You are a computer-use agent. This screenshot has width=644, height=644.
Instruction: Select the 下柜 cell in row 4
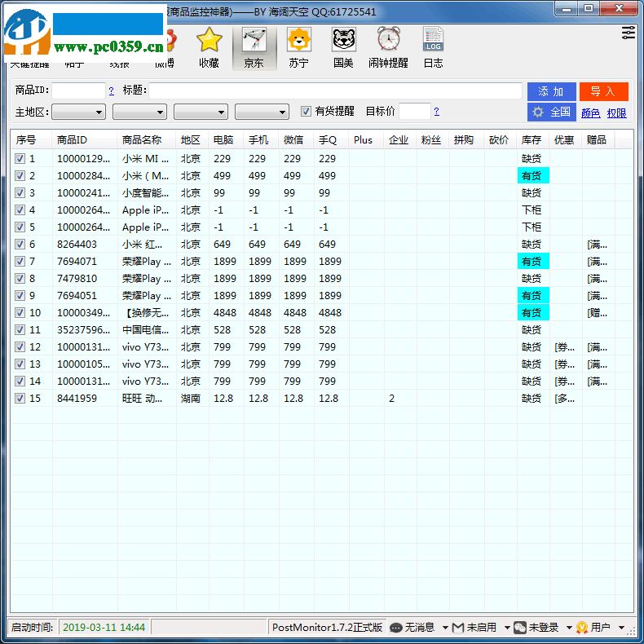532,210
